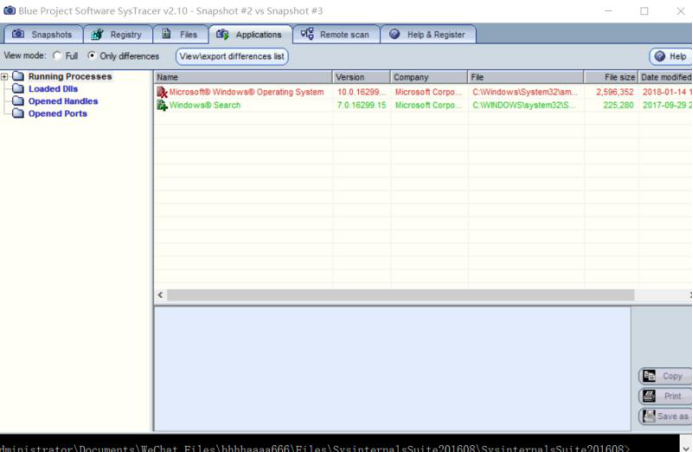Viewport: 693px width, 452px height.
Task: Expand the Running Processes tree node
Action: pyautogui.click(x=4, y=77)
